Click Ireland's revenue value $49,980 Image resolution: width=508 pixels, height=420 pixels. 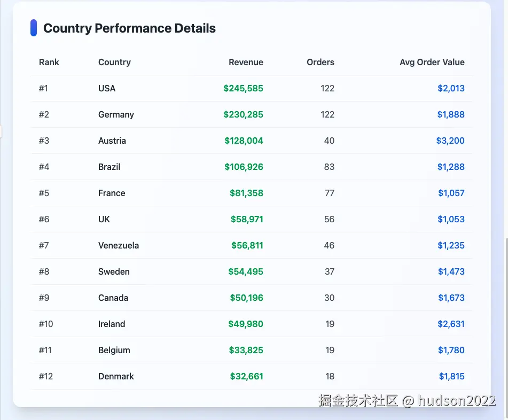pos(246,324)
